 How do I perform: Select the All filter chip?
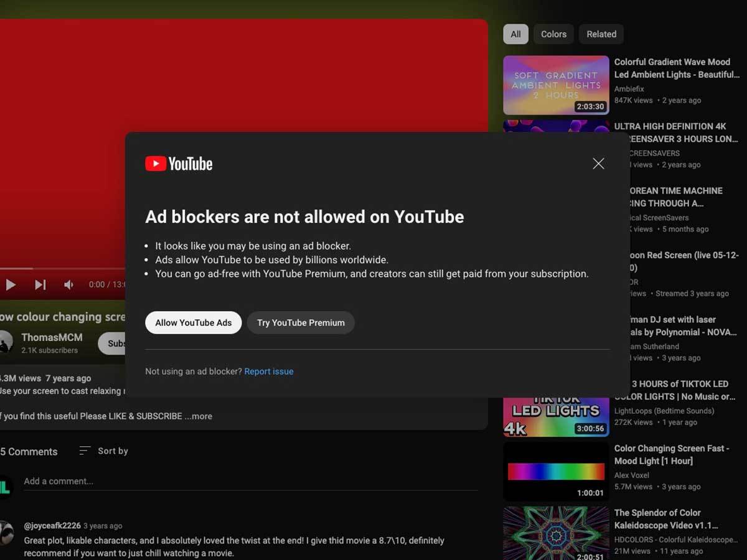coord(515,34)
